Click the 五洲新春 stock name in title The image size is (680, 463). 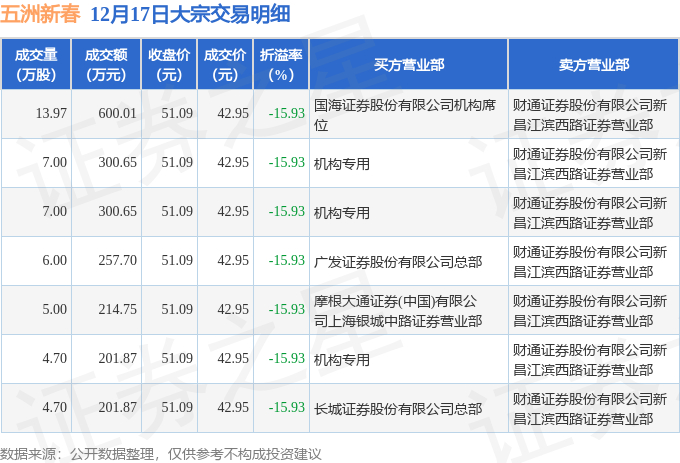point(40,14)
